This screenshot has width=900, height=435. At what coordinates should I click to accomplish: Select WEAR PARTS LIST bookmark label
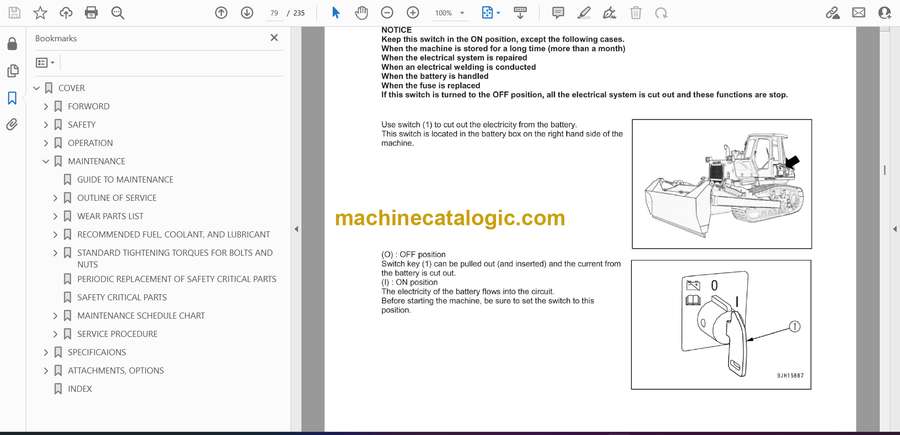click(x=110, y=216)
